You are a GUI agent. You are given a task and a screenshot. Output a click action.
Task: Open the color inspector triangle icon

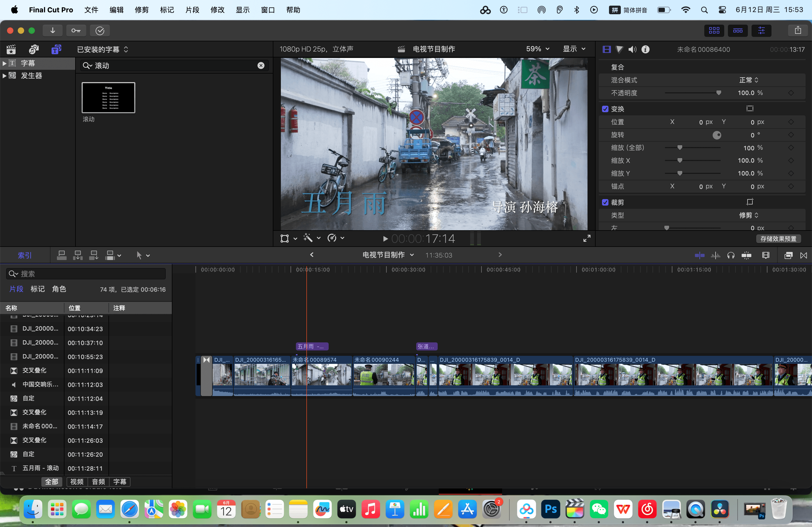619,49
